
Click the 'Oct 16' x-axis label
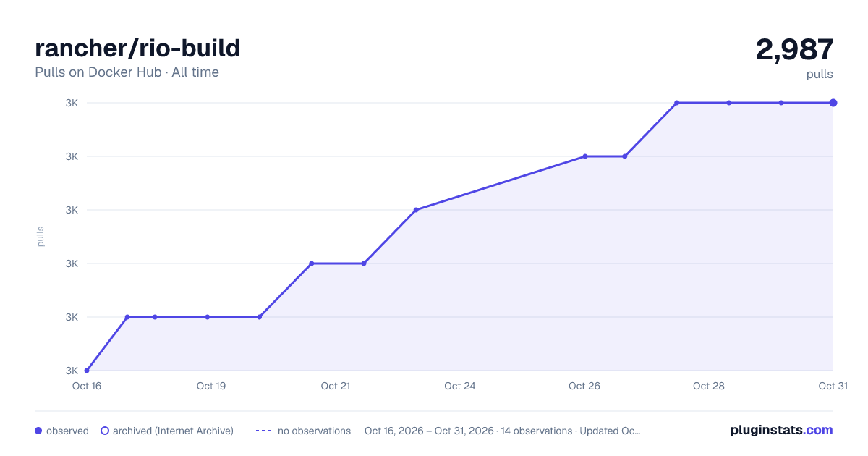coord(87,386)
